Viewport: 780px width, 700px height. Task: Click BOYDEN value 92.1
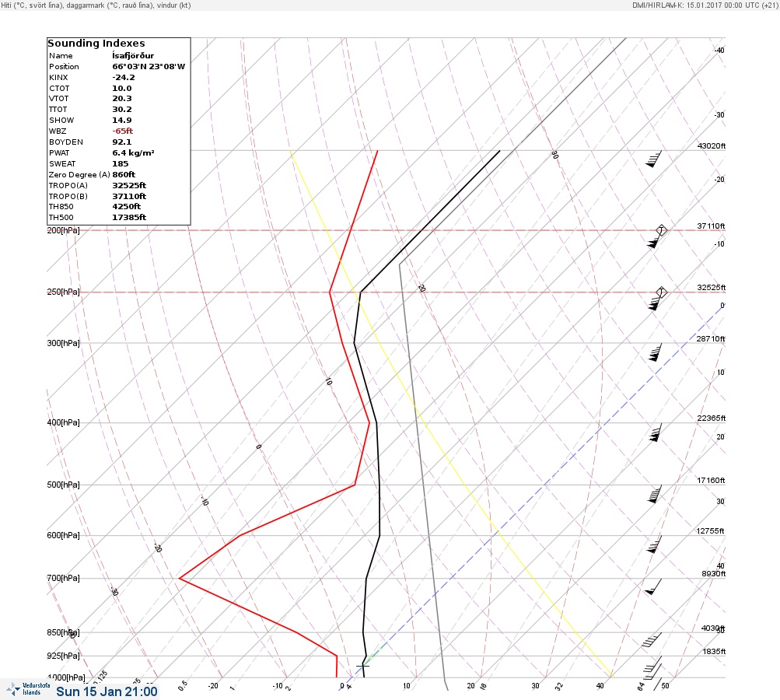pyautogui.click(x=122, y=142)
